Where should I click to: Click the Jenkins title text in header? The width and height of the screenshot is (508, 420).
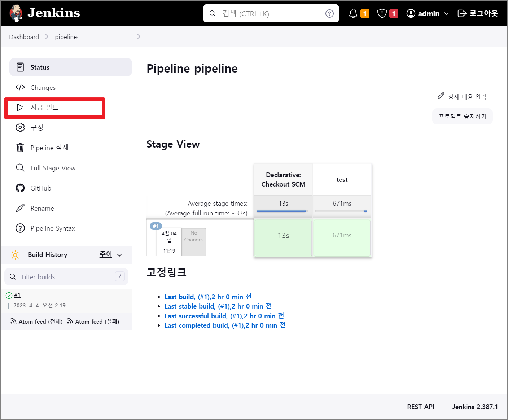pyautogui.click(x=54, y=13)
